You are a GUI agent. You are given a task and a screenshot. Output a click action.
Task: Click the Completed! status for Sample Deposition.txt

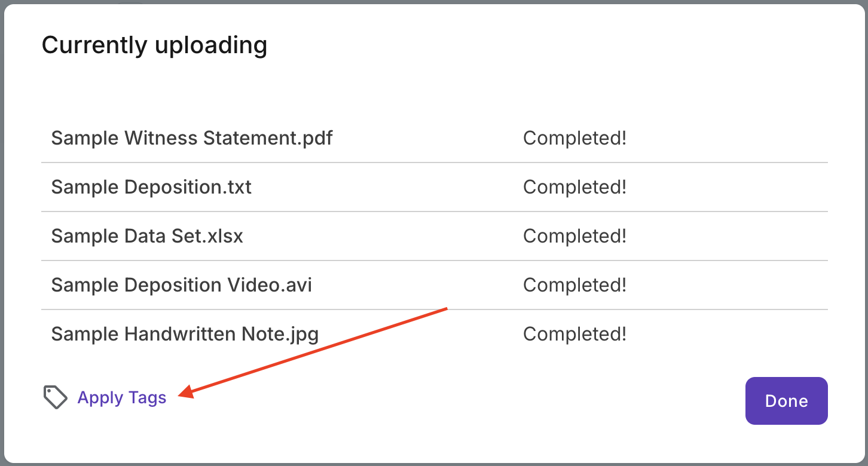coord(574,188)
